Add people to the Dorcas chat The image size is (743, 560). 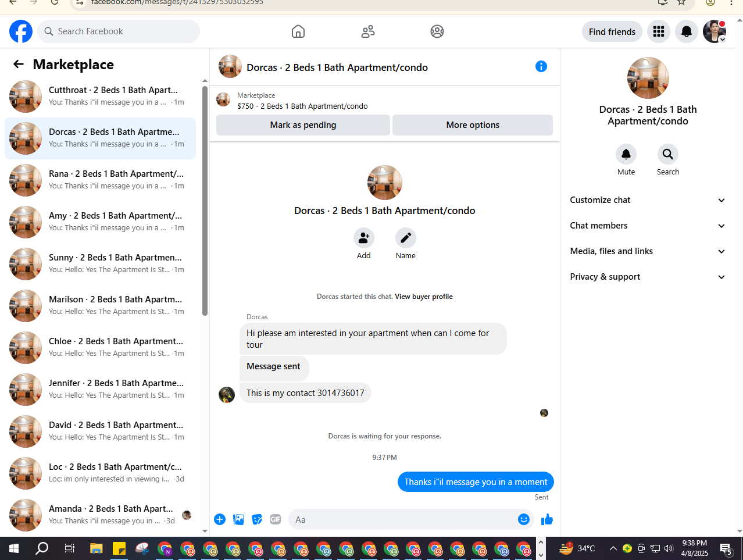[x=364, y=238]
